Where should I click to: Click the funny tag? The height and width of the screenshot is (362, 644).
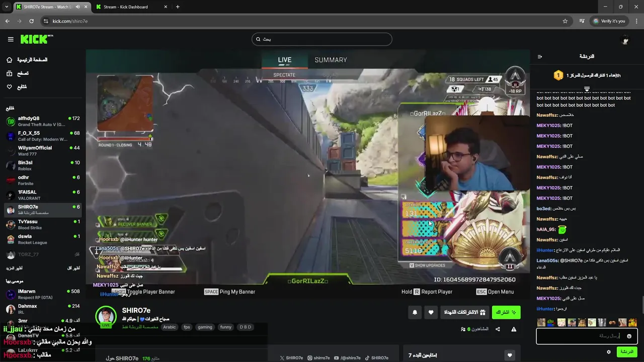point(226,327)
